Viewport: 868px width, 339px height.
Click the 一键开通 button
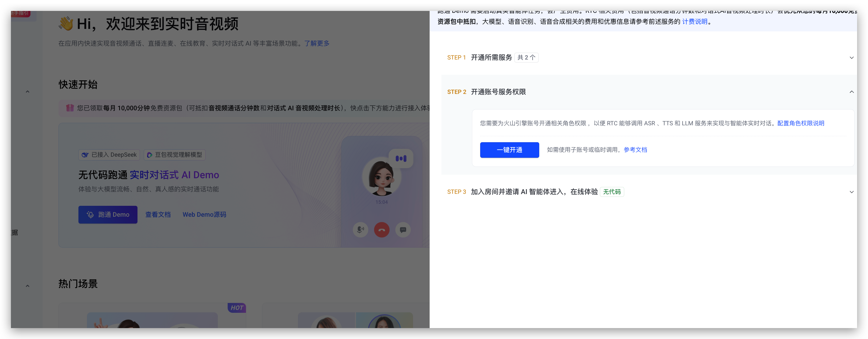(x=509, y=150)
